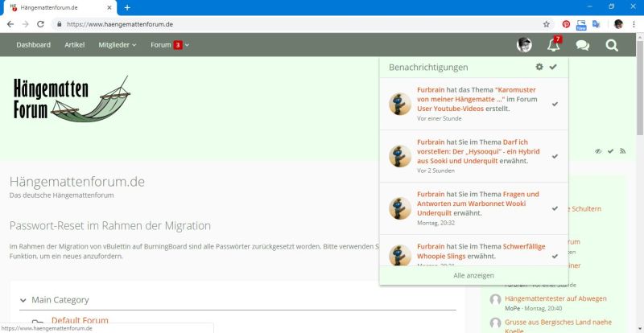Mark Karomuster notification as read
644x333 pixels.
[555, 104]
